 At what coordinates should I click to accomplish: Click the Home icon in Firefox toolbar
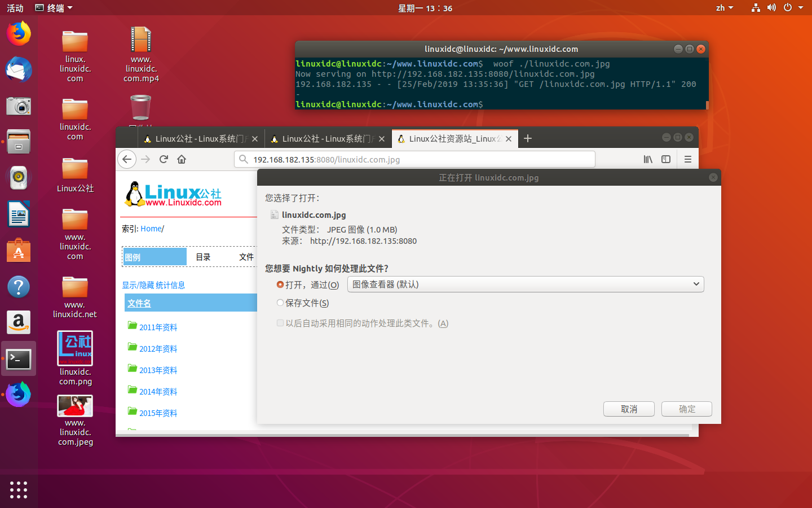click(180, 159)
